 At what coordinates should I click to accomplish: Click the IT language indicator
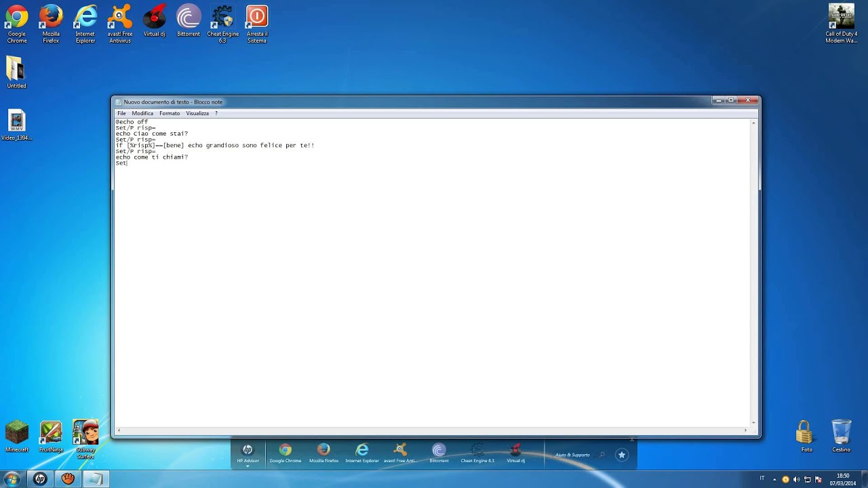point(762,479)
